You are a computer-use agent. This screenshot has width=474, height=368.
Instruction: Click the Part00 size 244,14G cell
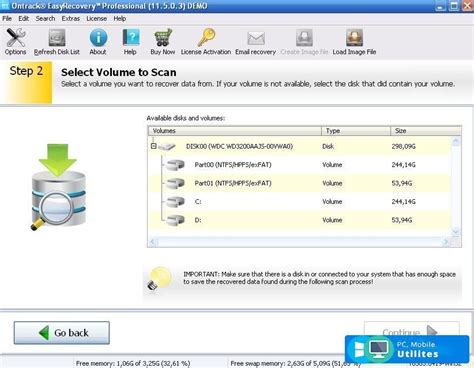coord(404,165)
